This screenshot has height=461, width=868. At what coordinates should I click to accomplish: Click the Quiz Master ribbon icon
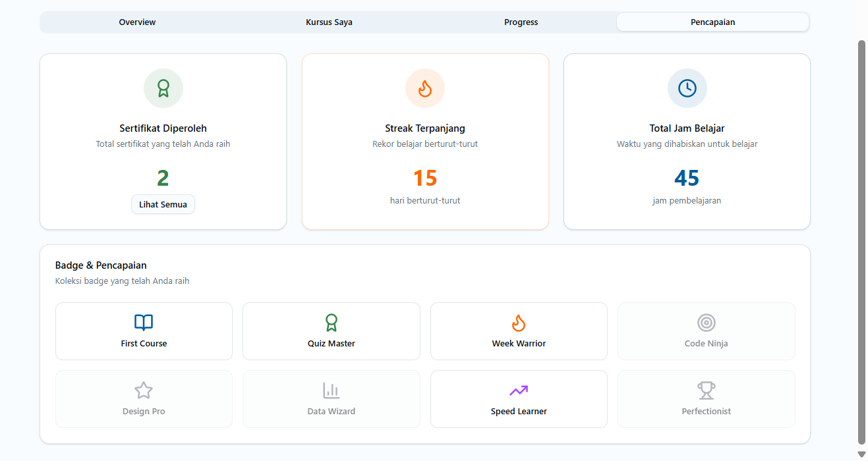pos(332,323)
